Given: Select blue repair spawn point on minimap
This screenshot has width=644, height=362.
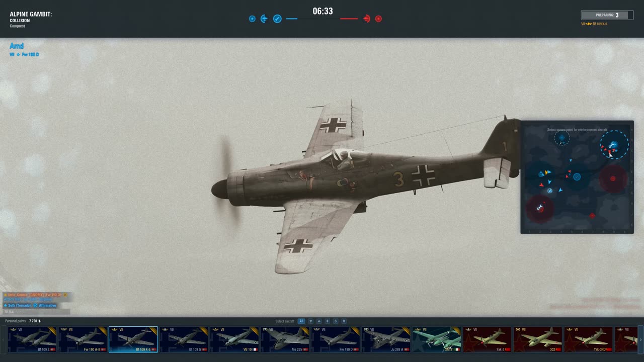Looking at the screenshot, I should point(614,145).
